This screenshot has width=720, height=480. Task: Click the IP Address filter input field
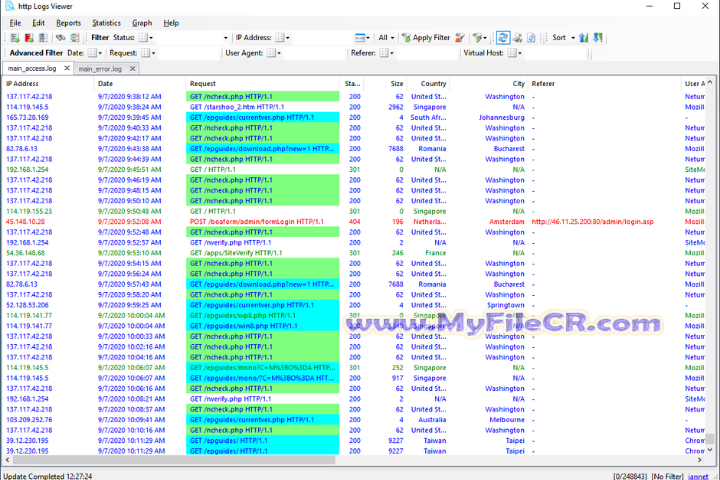(x=322, y=38)
